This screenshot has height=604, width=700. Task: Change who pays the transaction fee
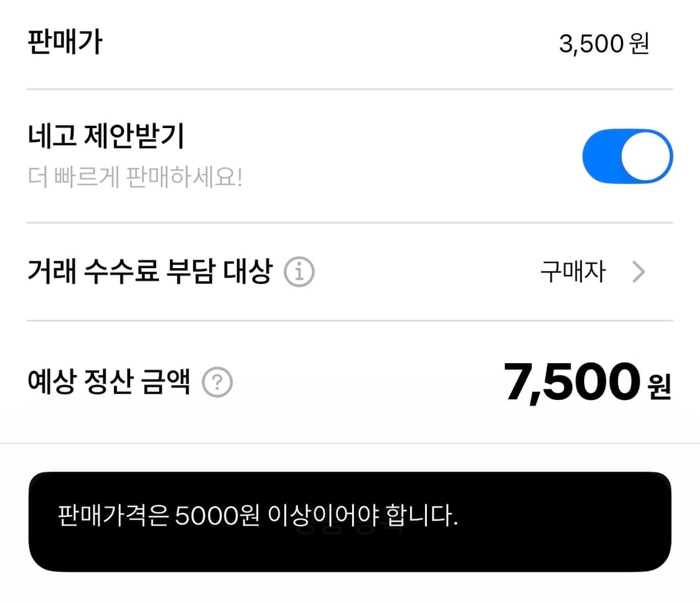574,271
